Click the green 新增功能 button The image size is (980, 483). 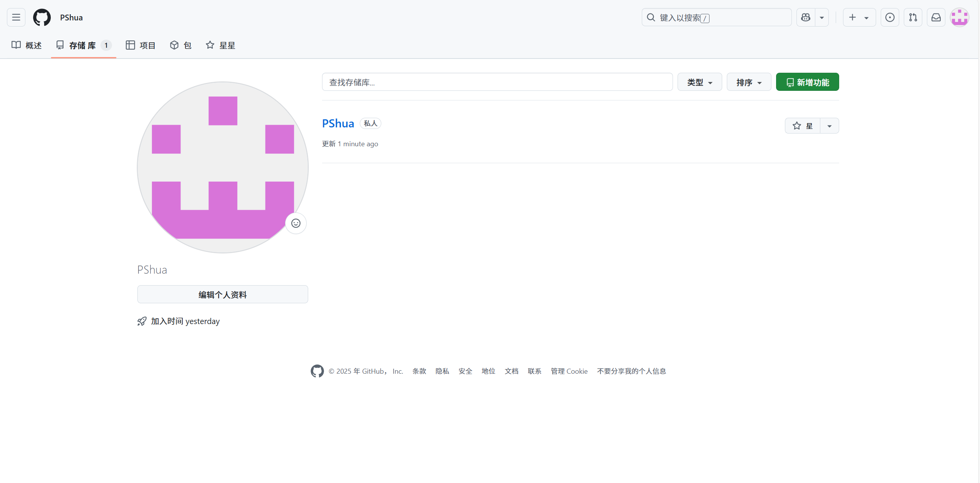[807, 82]
